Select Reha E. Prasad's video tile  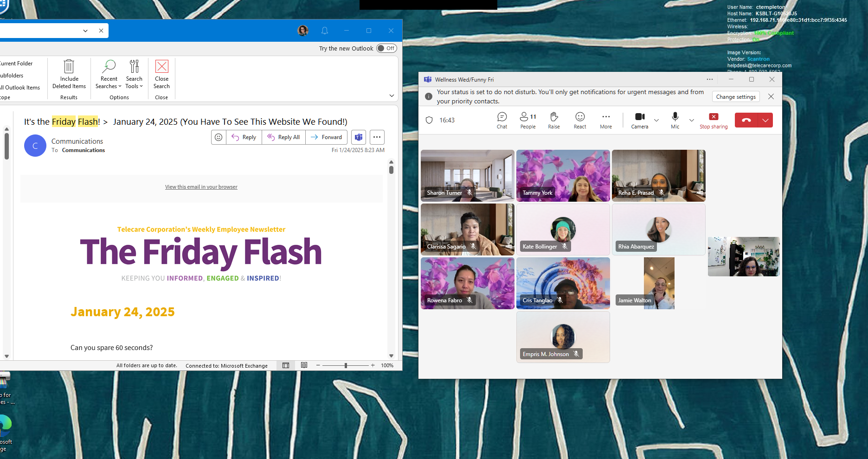pyautogui.click(x=659, y=176)
